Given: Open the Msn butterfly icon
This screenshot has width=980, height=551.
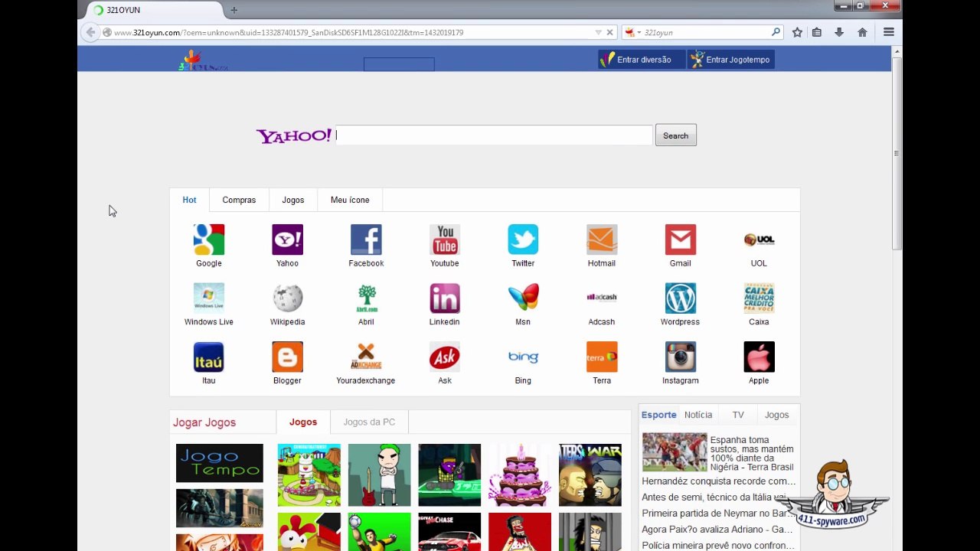Looking at the screenshot, I should [x=523, y=298].
